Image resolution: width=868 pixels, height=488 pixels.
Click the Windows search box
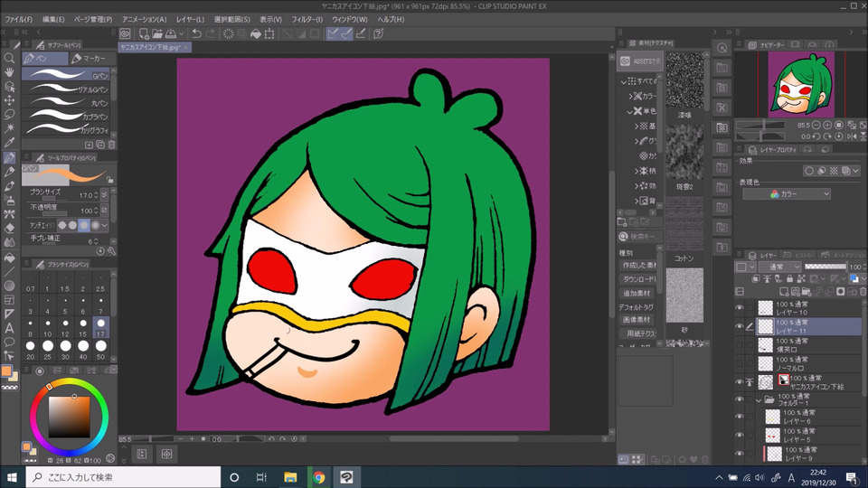click(x=123, y=477)
